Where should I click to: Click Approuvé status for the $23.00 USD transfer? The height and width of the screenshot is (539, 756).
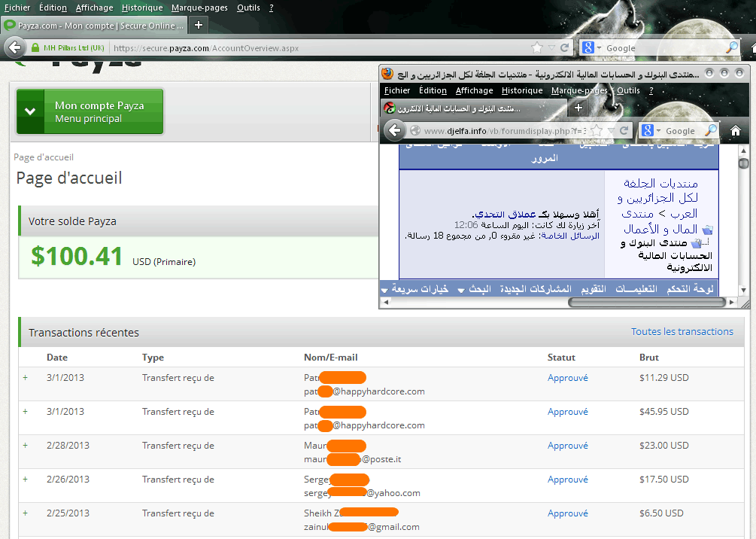coord(567,446)
